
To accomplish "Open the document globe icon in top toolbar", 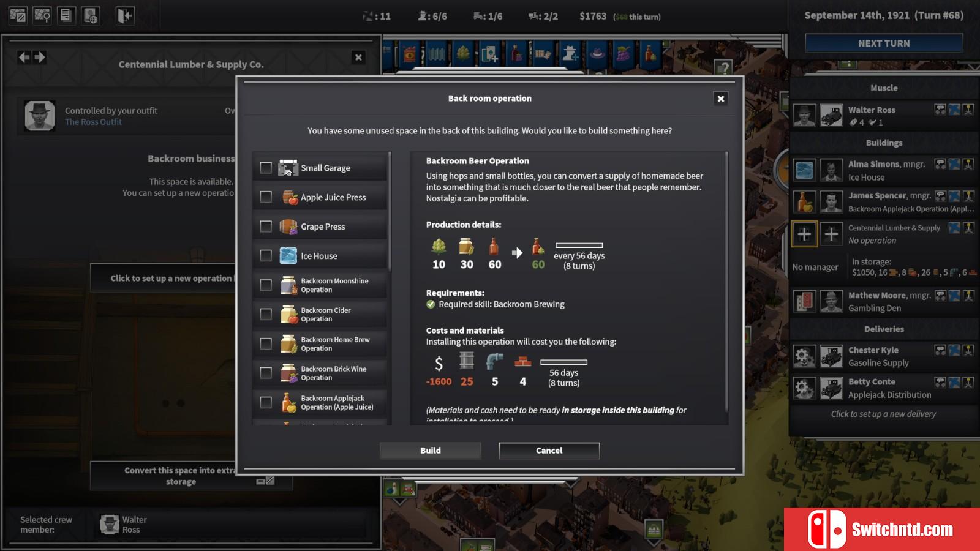I will (x=90, y=15).
